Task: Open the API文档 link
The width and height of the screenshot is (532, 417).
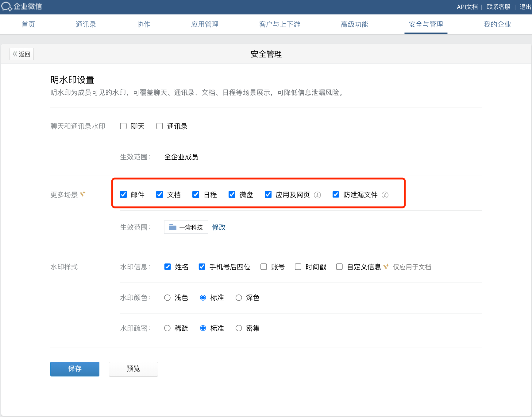Action: pos(467,7)
